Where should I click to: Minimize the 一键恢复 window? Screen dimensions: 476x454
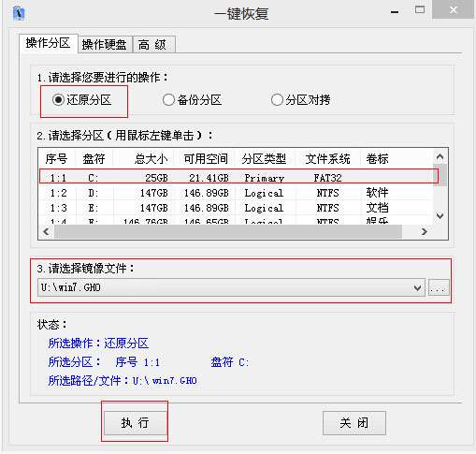coord(395,12)
